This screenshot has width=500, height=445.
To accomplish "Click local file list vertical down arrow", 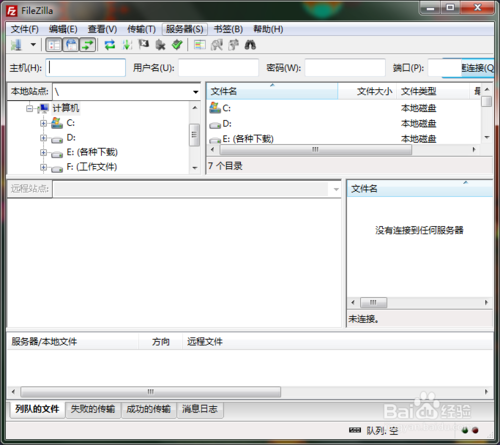I will point(487,137).
